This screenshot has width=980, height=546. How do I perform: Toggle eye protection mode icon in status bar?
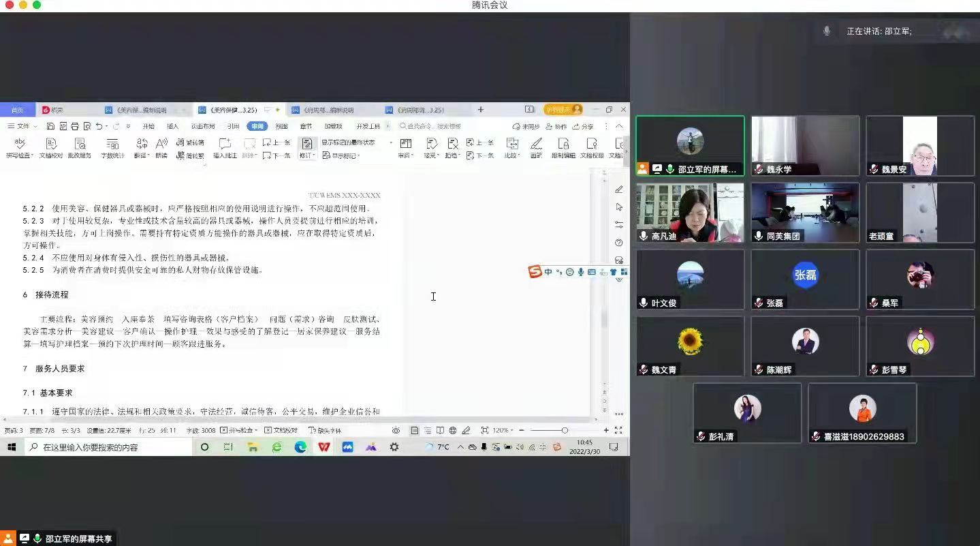(x=396, y=430)
